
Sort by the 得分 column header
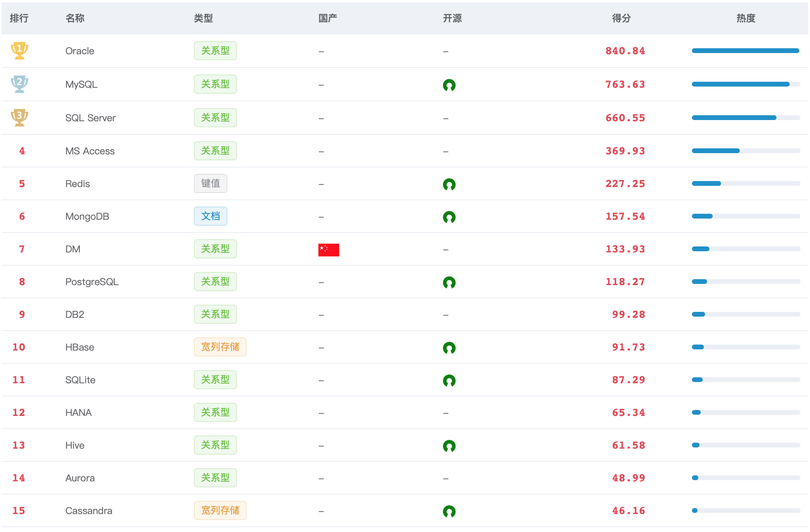[621, 18]
